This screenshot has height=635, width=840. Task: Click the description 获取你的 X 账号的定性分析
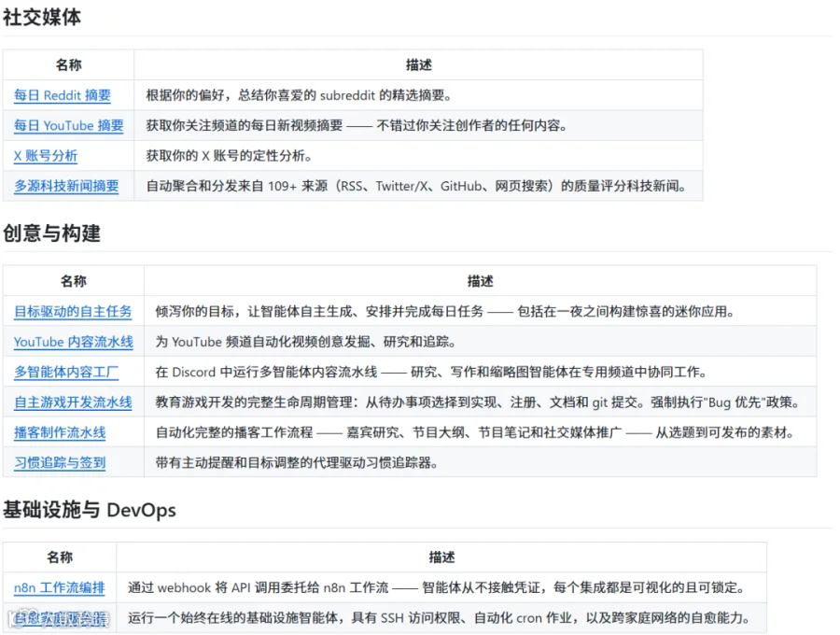point(230,156)
